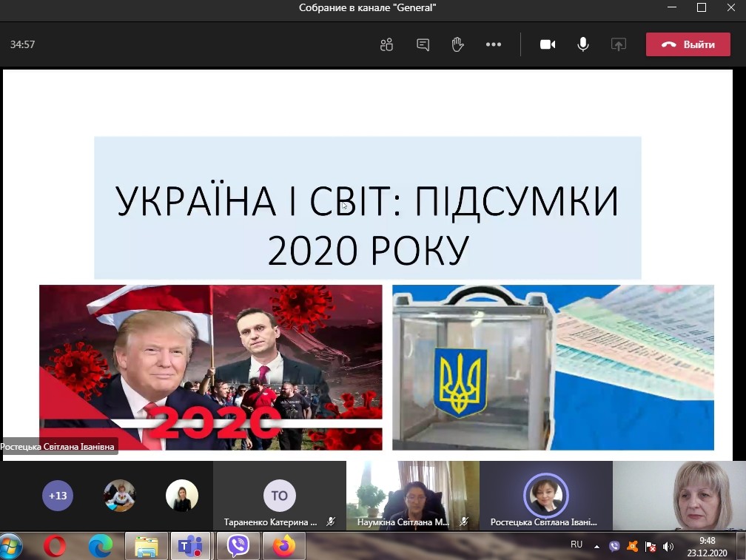Viewport: 746px width, 560px height.
Task: Open the meeting chat panel
Action: click(423, 44)
